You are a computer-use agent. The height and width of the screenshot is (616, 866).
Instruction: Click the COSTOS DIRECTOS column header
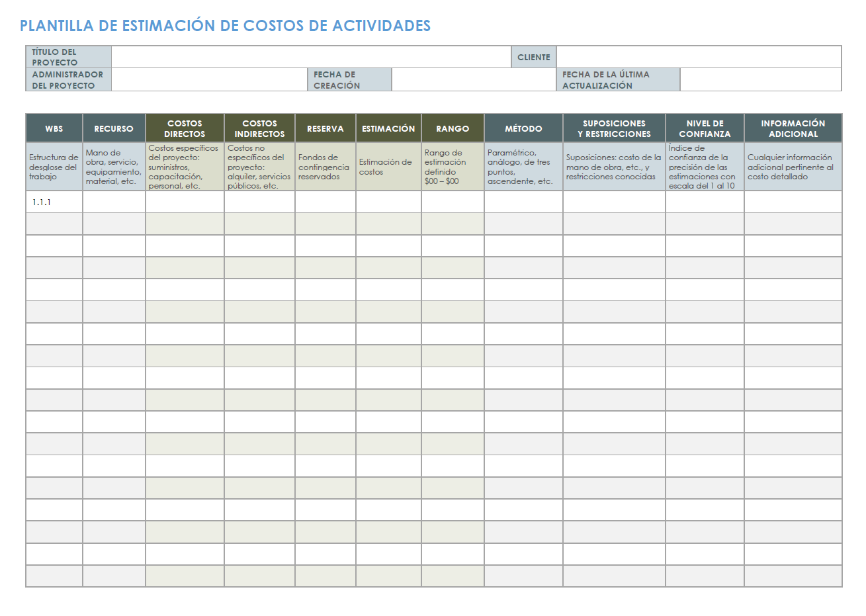tap(185, 128)
